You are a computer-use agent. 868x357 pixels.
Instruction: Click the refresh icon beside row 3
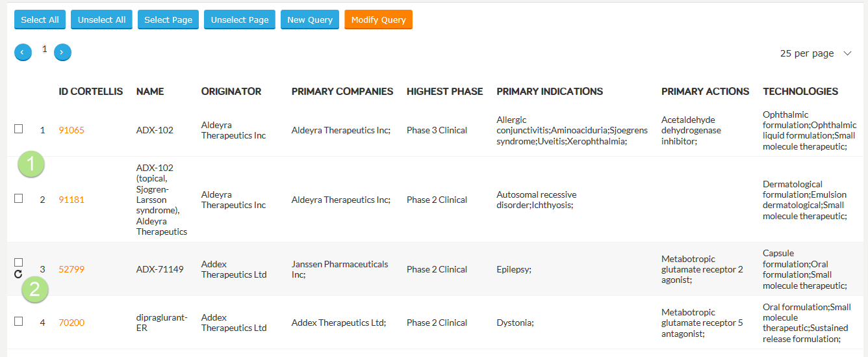click(18, 274)
